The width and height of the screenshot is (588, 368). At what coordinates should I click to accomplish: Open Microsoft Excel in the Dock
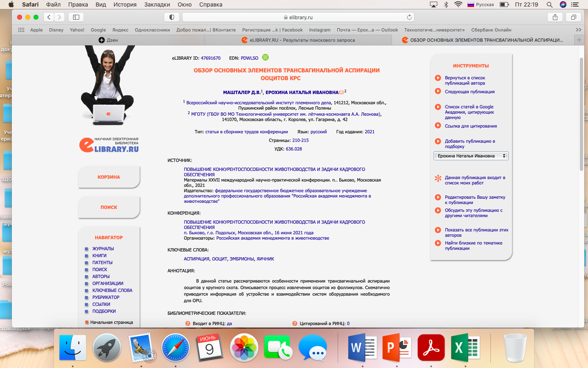click(x=465, y=348)
